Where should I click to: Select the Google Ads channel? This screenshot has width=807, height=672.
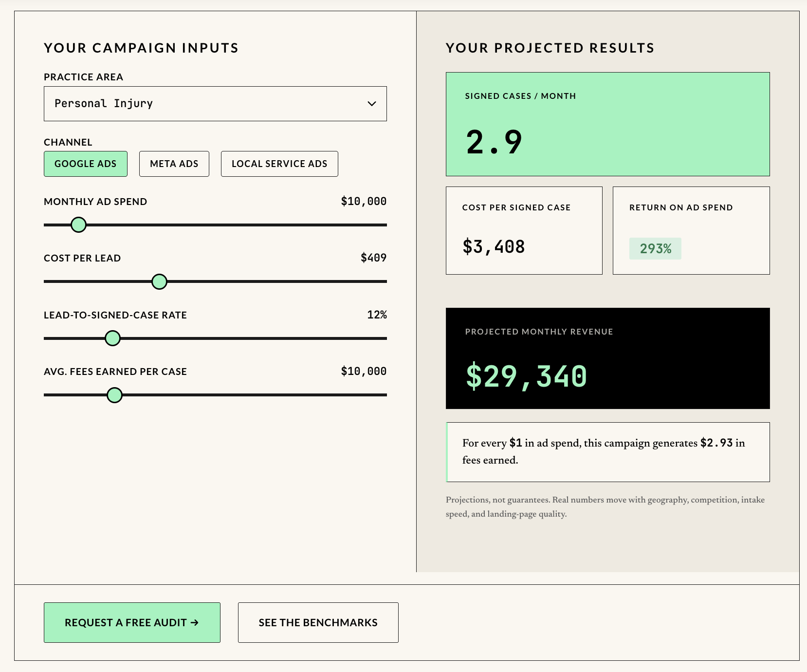pos(86,164)
